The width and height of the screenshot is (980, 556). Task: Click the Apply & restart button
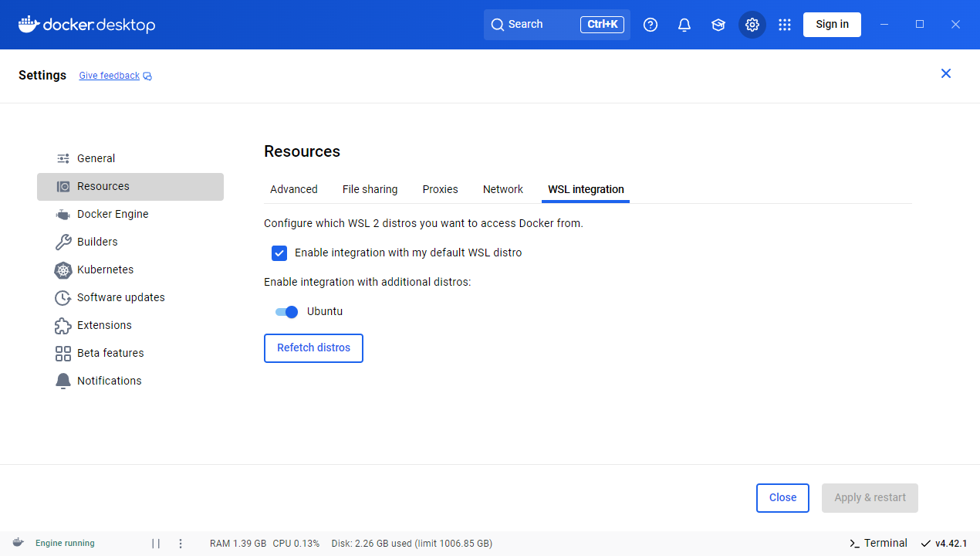(870, 498)
